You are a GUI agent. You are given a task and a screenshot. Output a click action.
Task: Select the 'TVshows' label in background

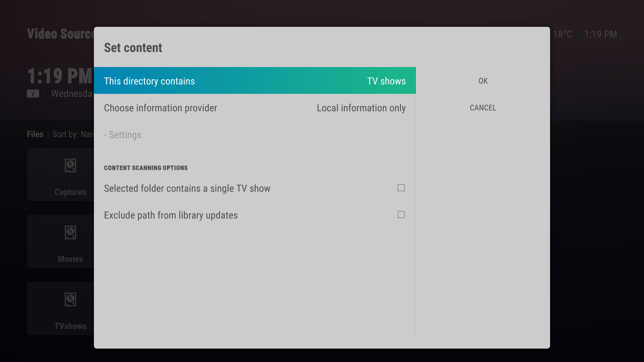tap(70, 326)
